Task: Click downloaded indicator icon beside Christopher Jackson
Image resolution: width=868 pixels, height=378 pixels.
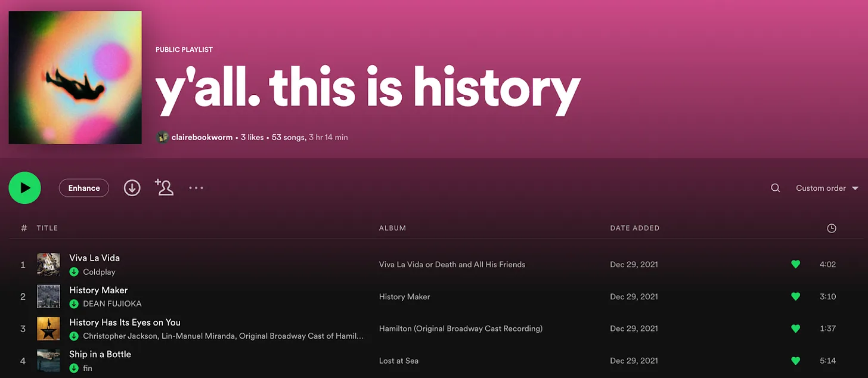Action: [74, 336]
